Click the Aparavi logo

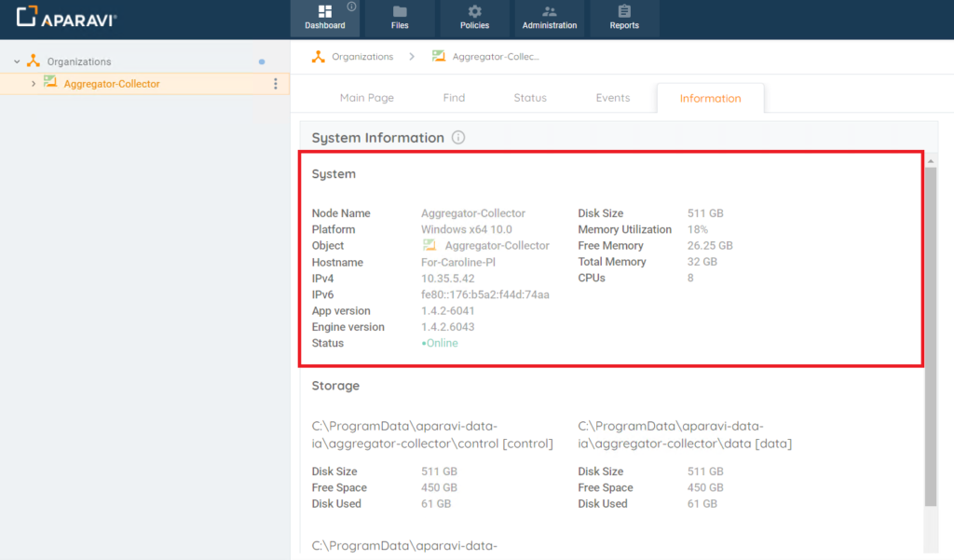tap(66, 17)
